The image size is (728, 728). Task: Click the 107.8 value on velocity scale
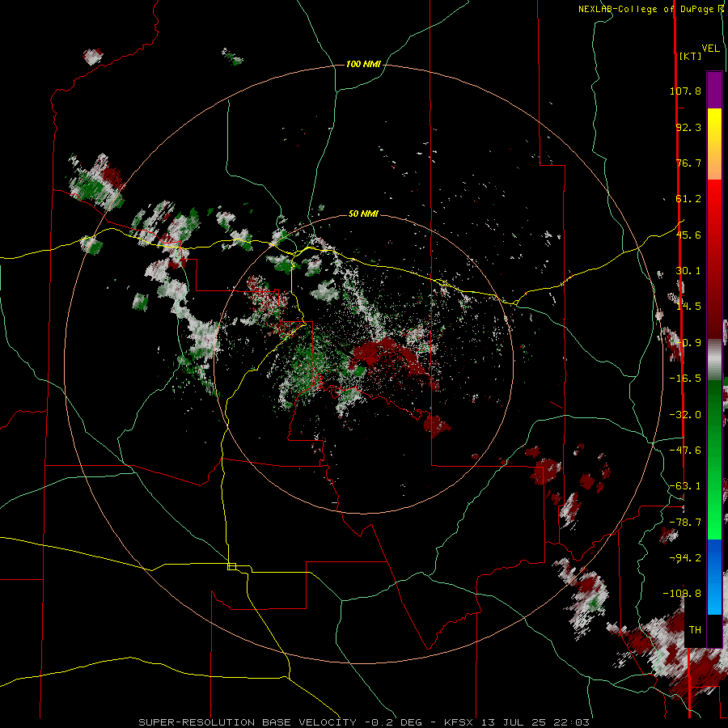click(x=685, y=91)
